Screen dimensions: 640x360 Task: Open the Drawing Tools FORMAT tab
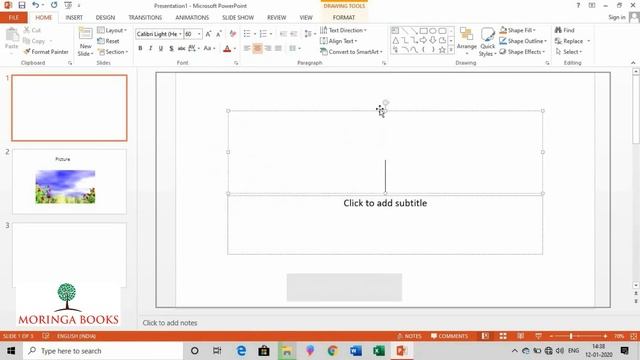(344, 18)
